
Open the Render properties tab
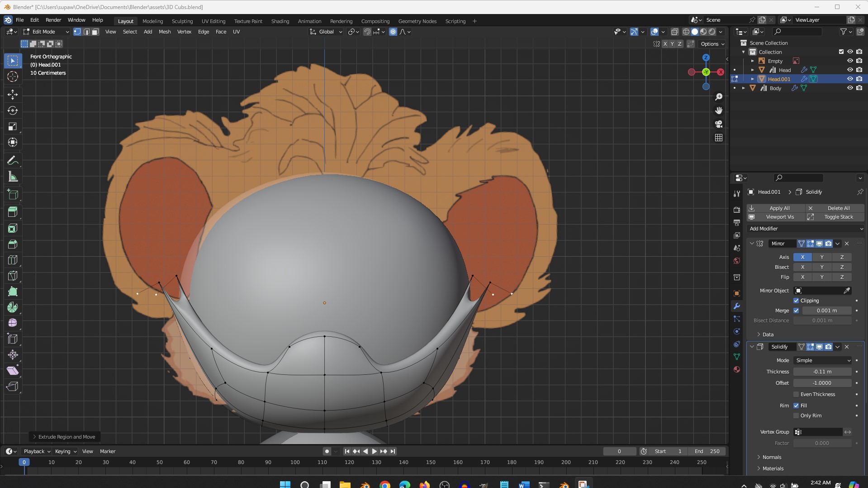737,210
